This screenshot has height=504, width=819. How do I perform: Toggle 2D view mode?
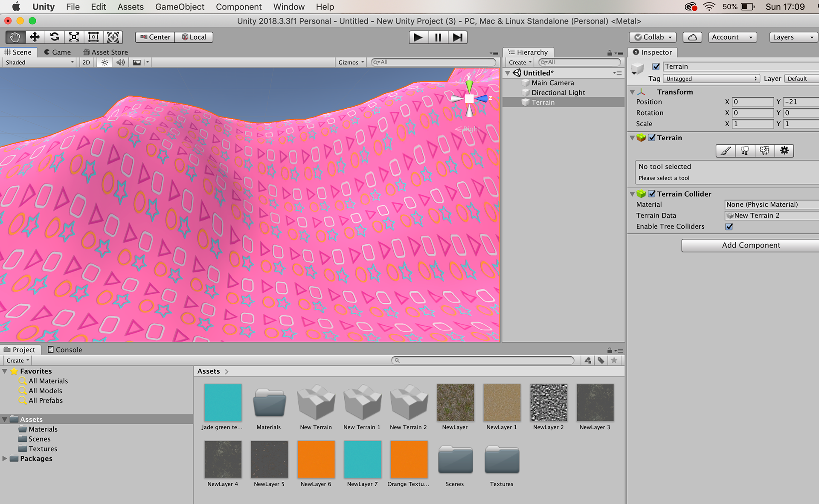coord(86,62)
